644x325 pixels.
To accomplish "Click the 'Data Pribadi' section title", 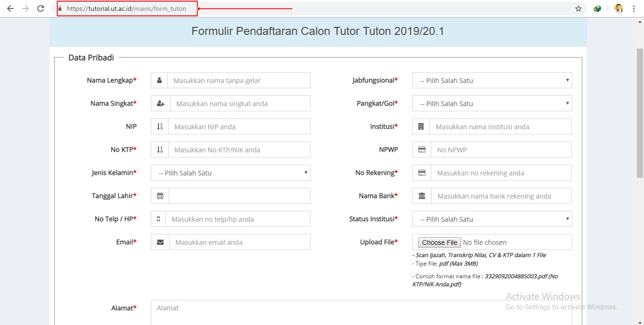I will [x=91, y=58].
